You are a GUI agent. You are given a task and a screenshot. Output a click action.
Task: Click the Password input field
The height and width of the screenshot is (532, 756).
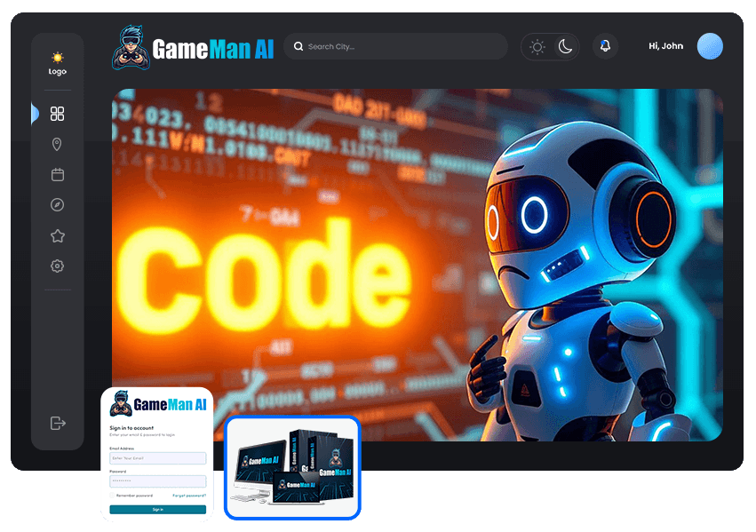tap(157, 481)
